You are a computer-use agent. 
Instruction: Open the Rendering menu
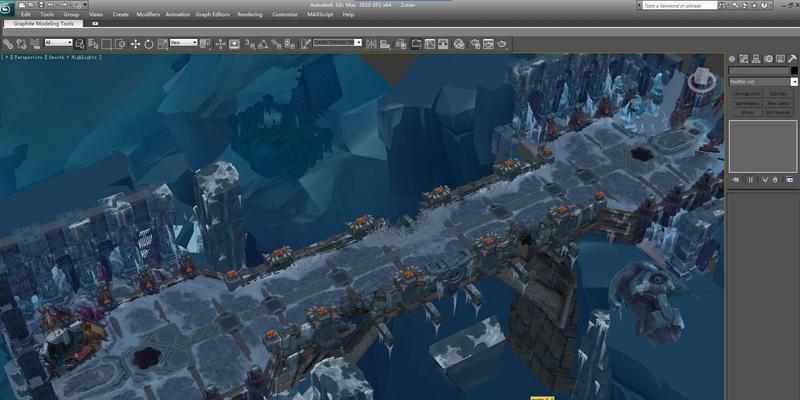pyautogui.click(x=250, y=14)
